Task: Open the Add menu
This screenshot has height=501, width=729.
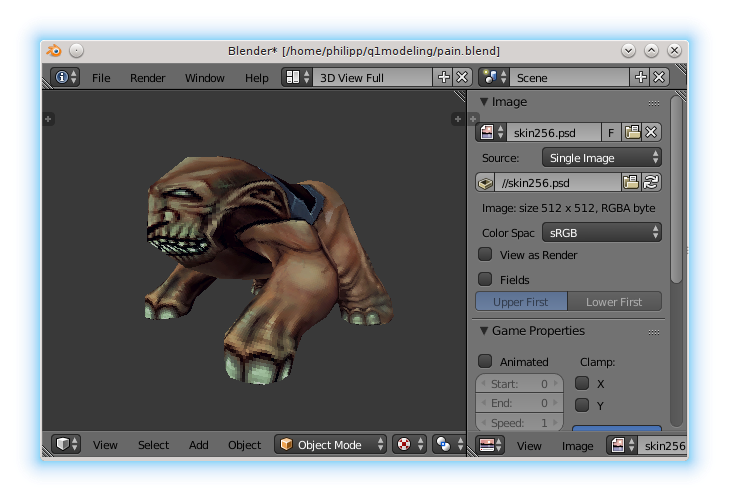Action: [199, 445]
